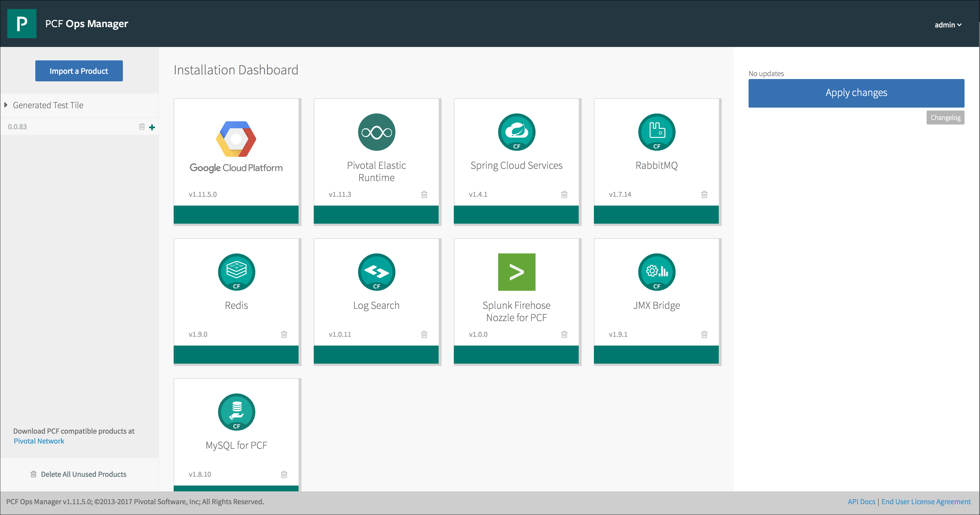Click Import a Product
This screenshot has height=515, width=980.
coord(79,71)
